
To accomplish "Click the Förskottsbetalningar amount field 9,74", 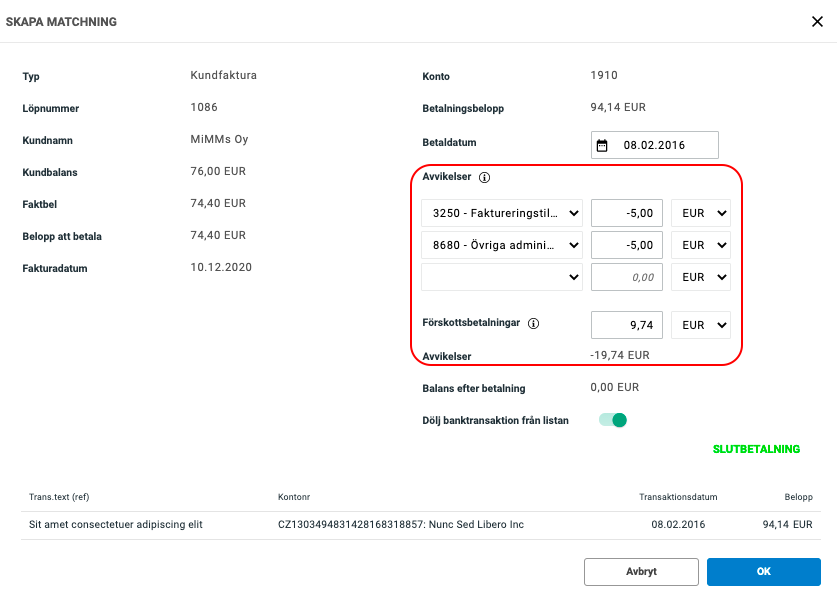I will pos(626,325).
